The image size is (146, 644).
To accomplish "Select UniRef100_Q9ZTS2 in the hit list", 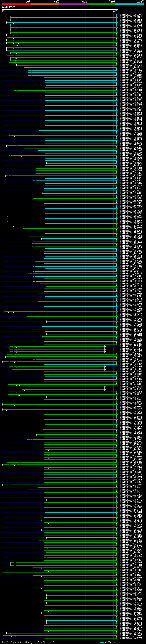I will (x=131, y=45).
